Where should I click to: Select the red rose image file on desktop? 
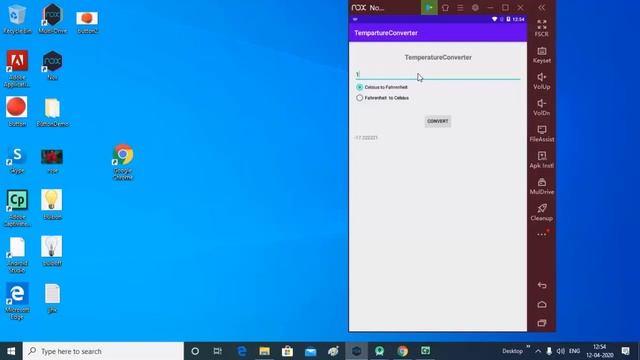pos(52,161)
